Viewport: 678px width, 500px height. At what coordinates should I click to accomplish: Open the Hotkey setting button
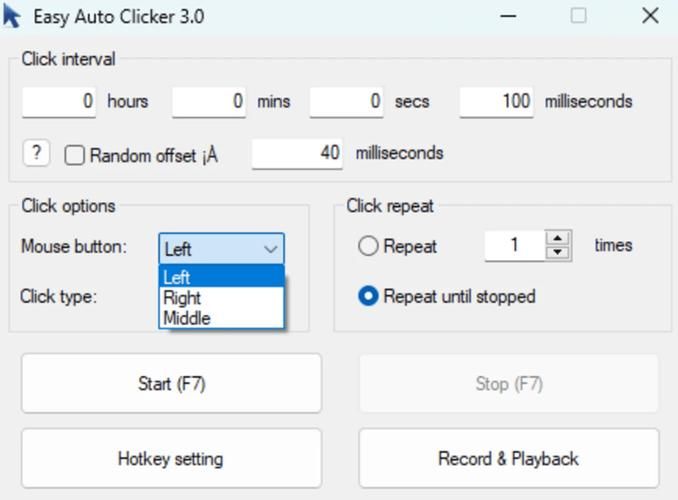tap(172, 458)
